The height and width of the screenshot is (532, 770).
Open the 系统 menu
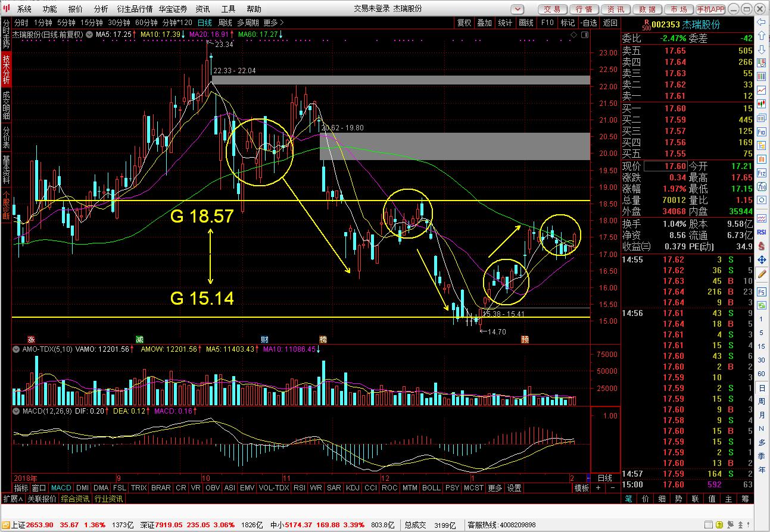24,9
